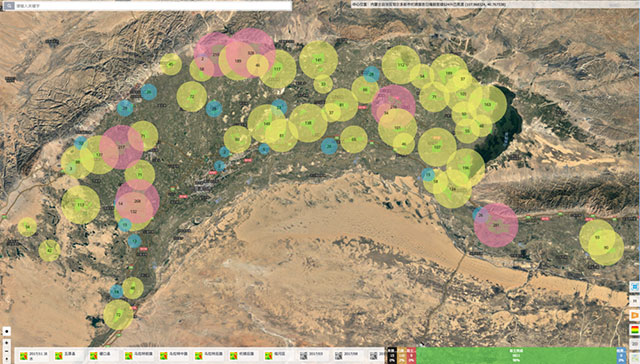The image size is (640, 364).
Task: Click the pink cluster circle labeled 216
Action: pos(216,54)
